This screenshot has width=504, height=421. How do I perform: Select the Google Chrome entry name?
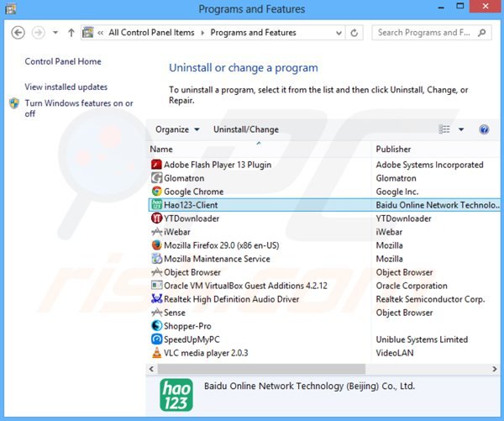(193, 192)
